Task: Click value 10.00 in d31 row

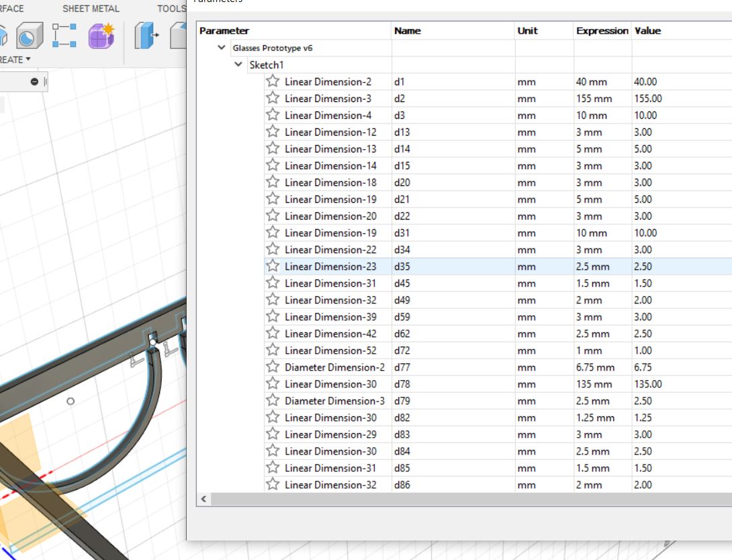Action: point(645,233)
